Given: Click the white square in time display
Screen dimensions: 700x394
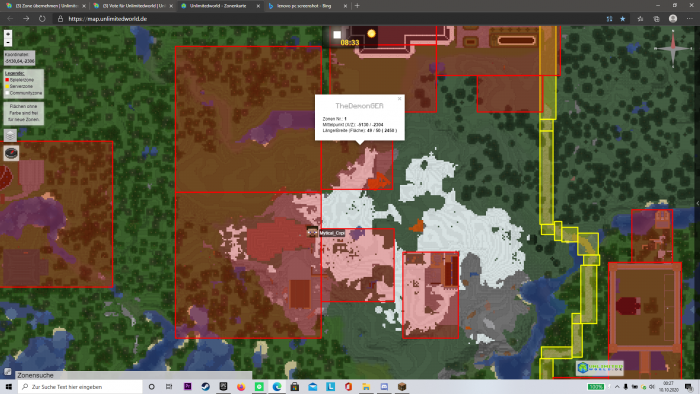Looking at the screenshot, I should coord(337,34).
